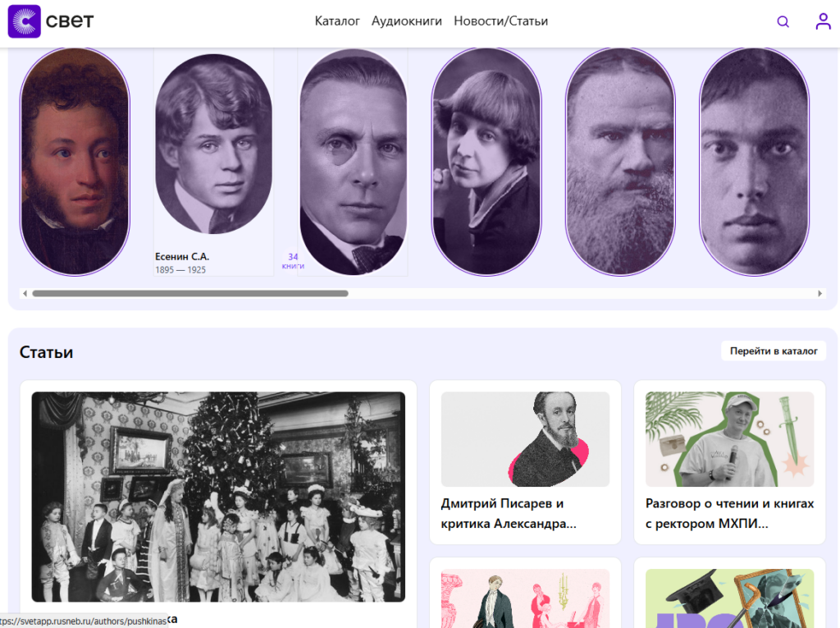Screen dimensions: 840x628
Task: Click the article image with microphone speaker
Action: tap(729, 439)
